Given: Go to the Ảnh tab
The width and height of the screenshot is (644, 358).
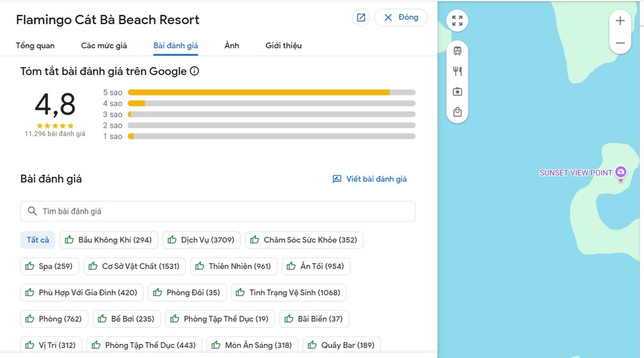Looking at the screenshot, I should (232, 46).
